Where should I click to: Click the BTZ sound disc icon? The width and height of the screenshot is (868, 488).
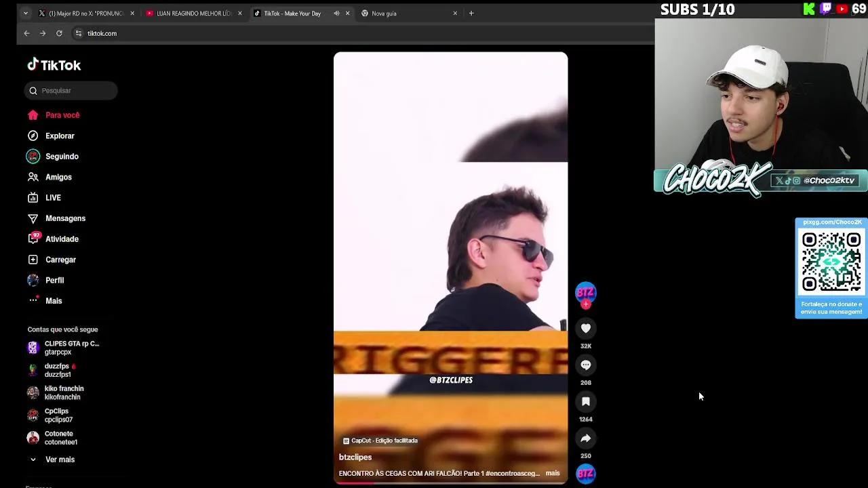(x=586, y=474)
